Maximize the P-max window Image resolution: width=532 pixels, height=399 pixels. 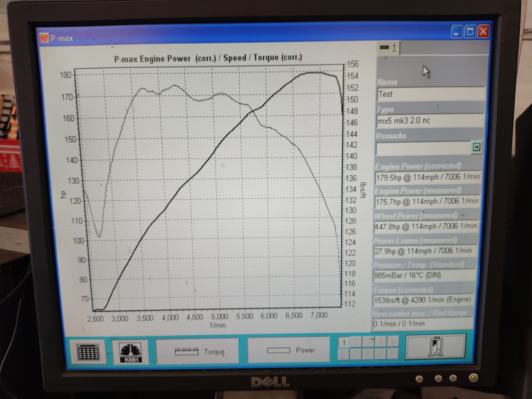(470, 32)
